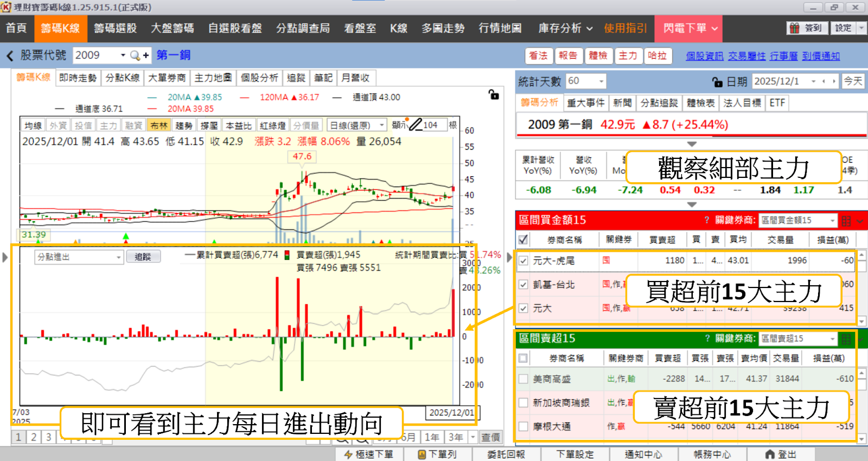
Task: Select the 3年 range button
Action: [456, 437]
